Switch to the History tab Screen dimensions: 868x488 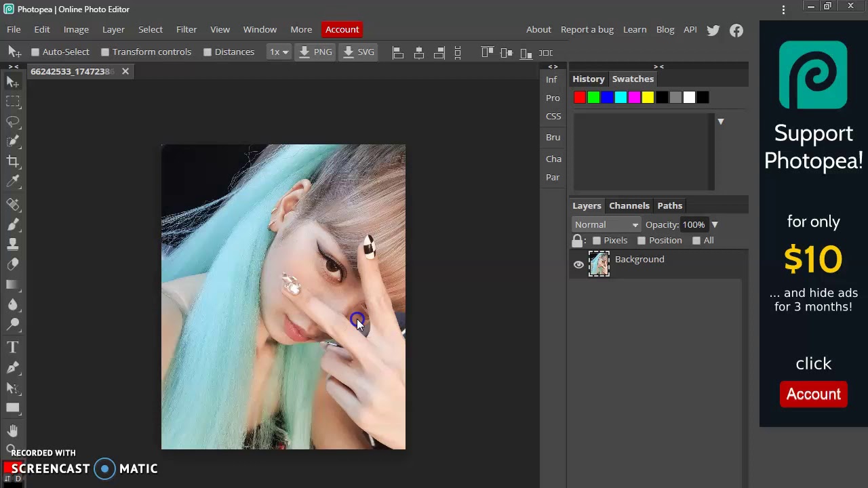589,79
